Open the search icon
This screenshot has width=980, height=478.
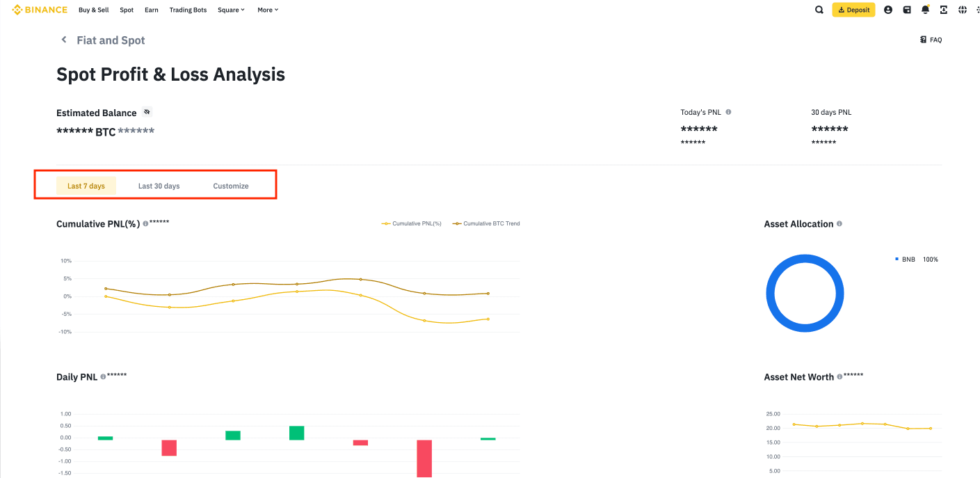(819, 10)
